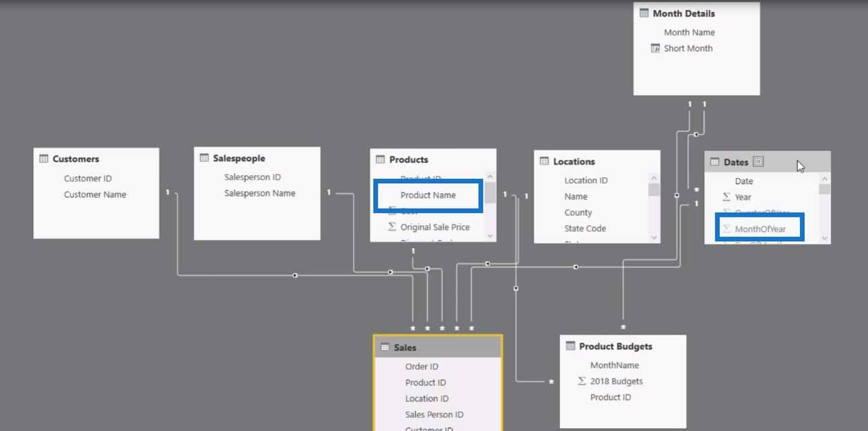The height and width of the screenshot is (431, 868).
Task: Select the Dates table title
Action: coord(736,162)
